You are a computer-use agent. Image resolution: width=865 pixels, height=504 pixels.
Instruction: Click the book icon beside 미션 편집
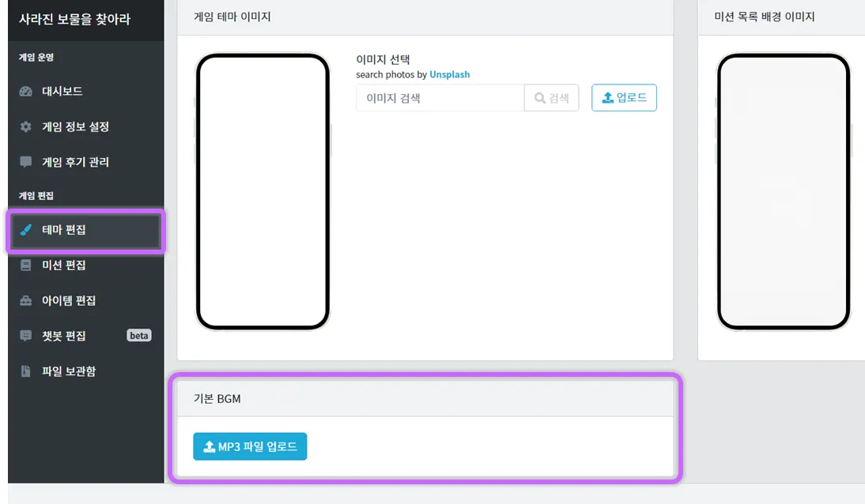pos(26,265)
